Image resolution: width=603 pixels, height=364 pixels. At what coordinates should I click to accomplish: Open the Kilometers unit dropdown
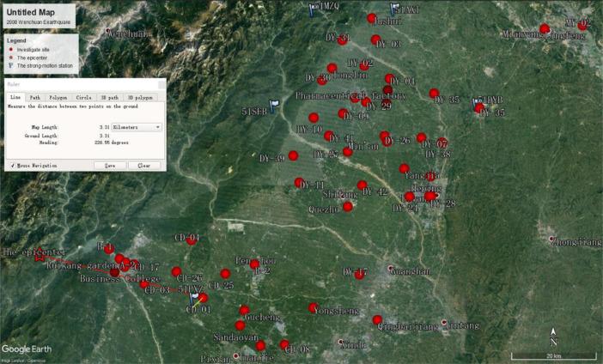(137, 126)
